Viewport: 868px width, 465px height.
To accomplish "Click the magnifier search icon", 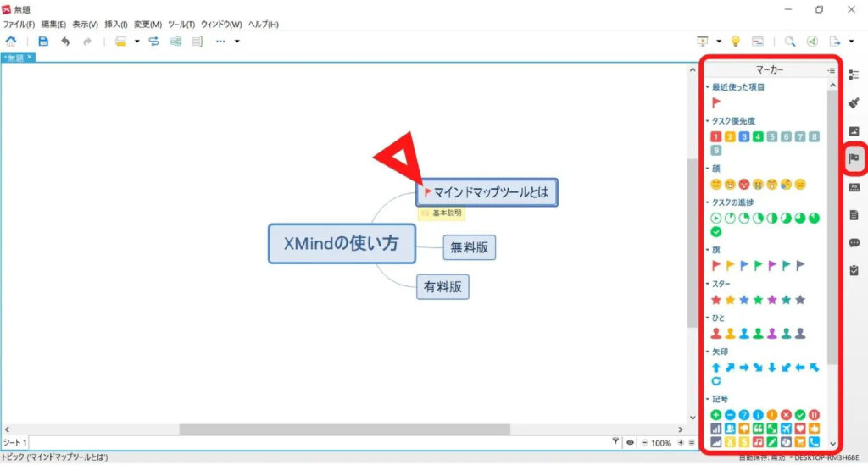I will [x=790, y=41].
